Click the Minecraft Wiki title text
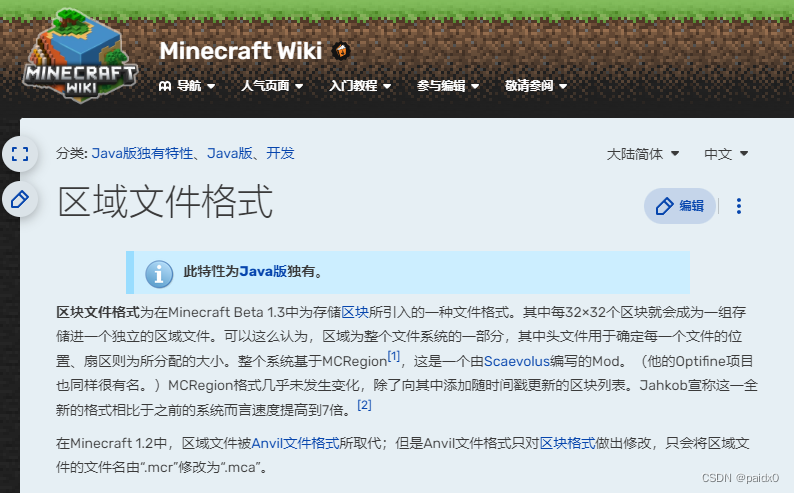Viewport: 794px width, 493px height. click(241, 51)
